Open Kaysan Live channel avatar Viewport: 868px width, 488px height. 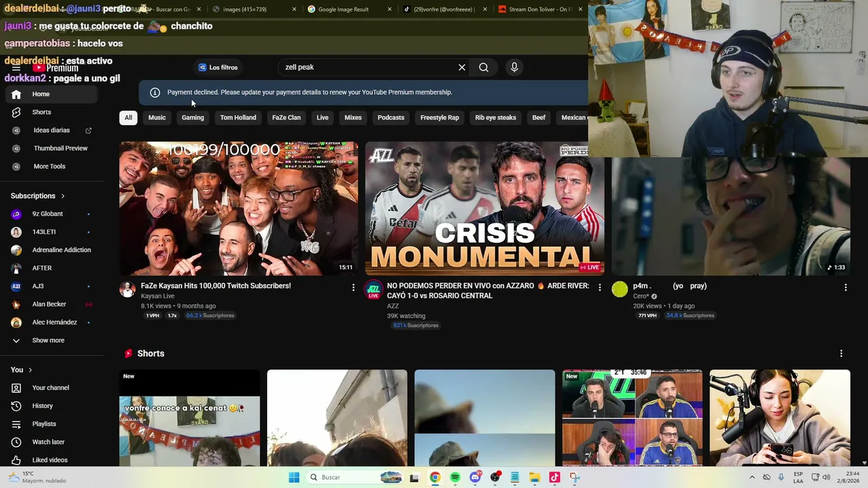click(127, 289)
